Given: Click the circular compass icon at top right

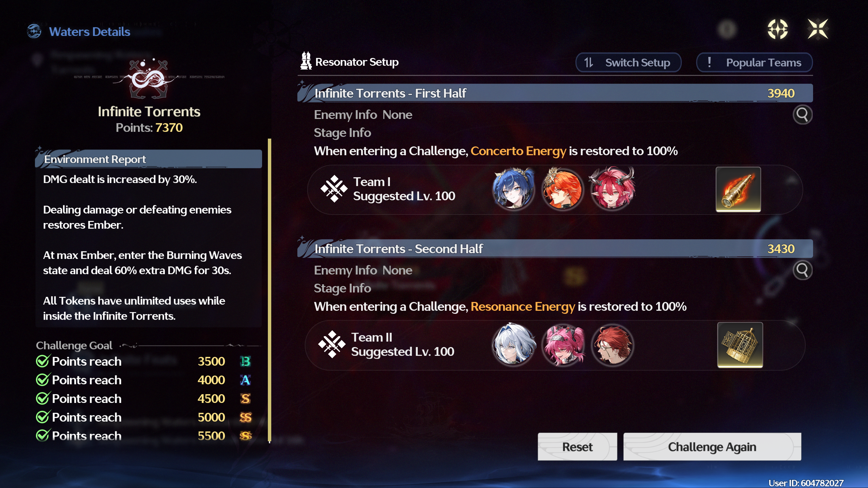Looking at the screenshot, I should coord(777,29).
